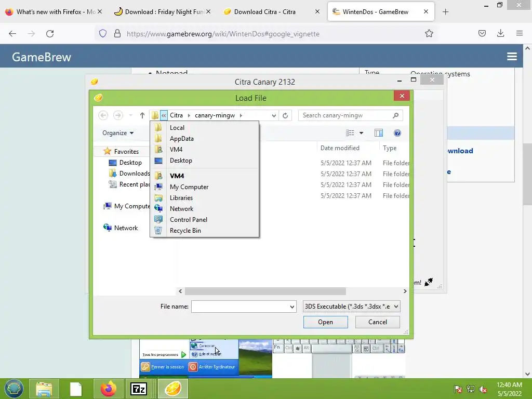Click in the File name text box
Viewport: 532px width, 399px height.
pyautogui.click(x=240, y=307)
